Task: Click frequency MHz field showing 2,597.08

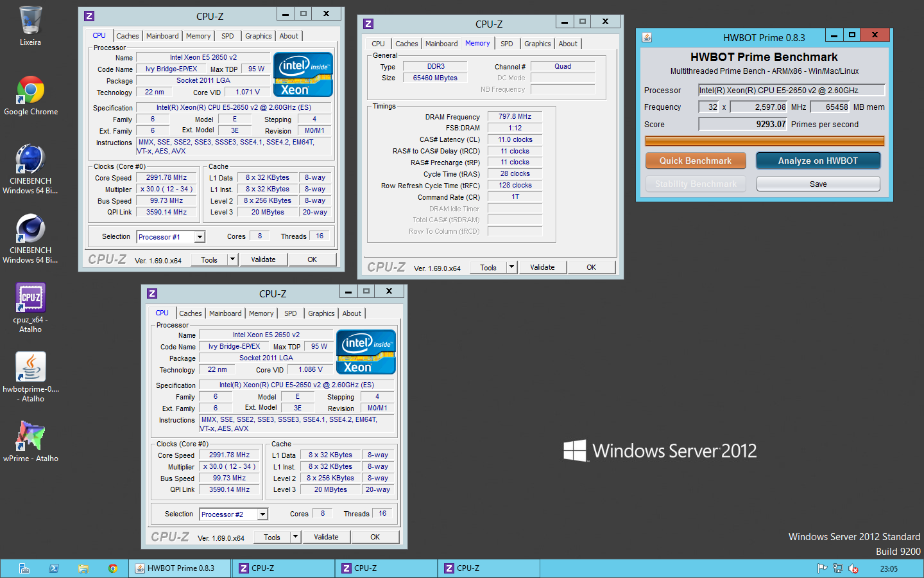Action: [759, 107]
